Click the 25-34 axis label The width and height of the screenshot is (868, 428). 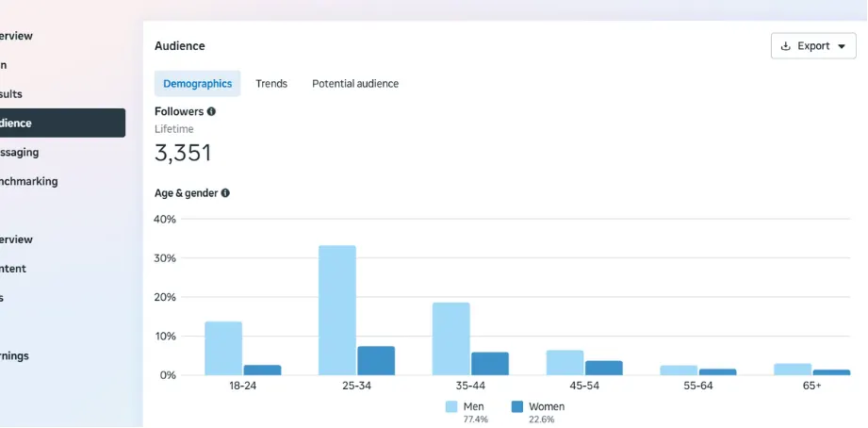(356, 386)
